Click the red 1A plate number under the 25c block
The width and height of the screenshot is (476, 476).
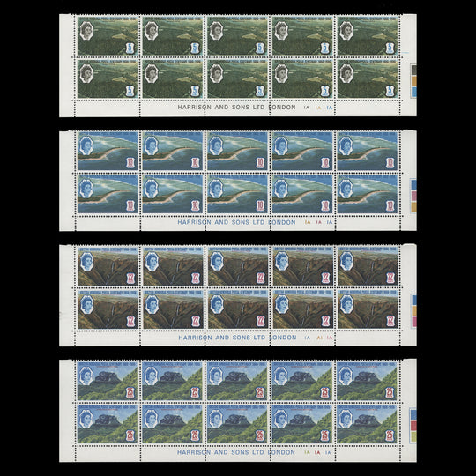point(317,452)
